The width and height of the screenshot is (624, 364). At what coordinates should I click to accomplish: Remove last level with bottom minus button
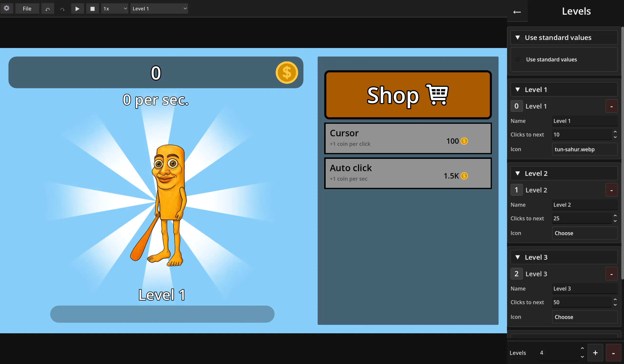pyautogui.click(x=613, y=353)
